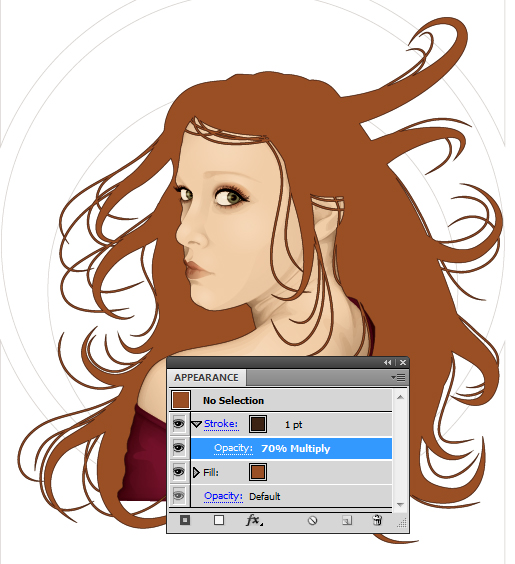
Task: Click the Opacity link showing Default
Action: (x=223, y=496)
